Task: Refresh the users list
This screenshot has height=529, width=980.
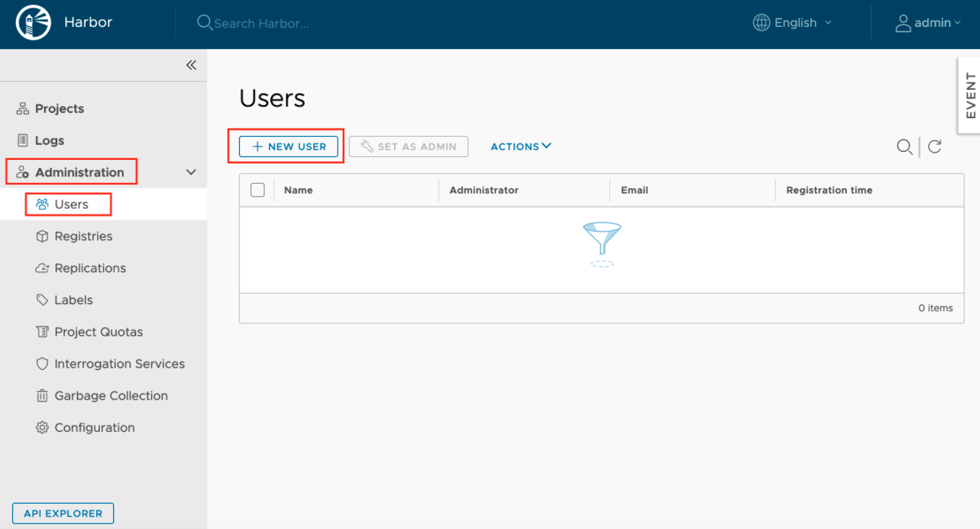Action: point(935,147)
